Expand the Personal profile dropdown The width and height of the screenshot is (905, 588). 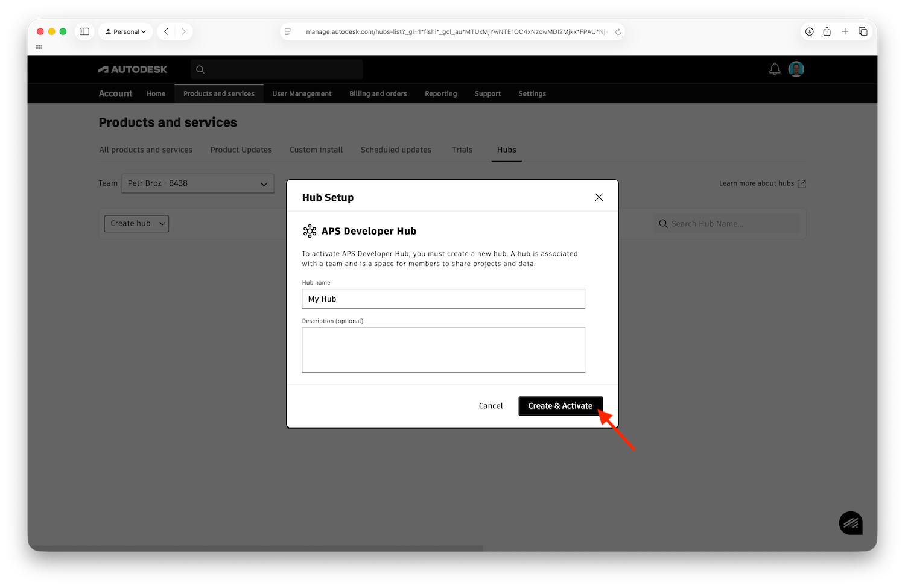coord(125,31)
